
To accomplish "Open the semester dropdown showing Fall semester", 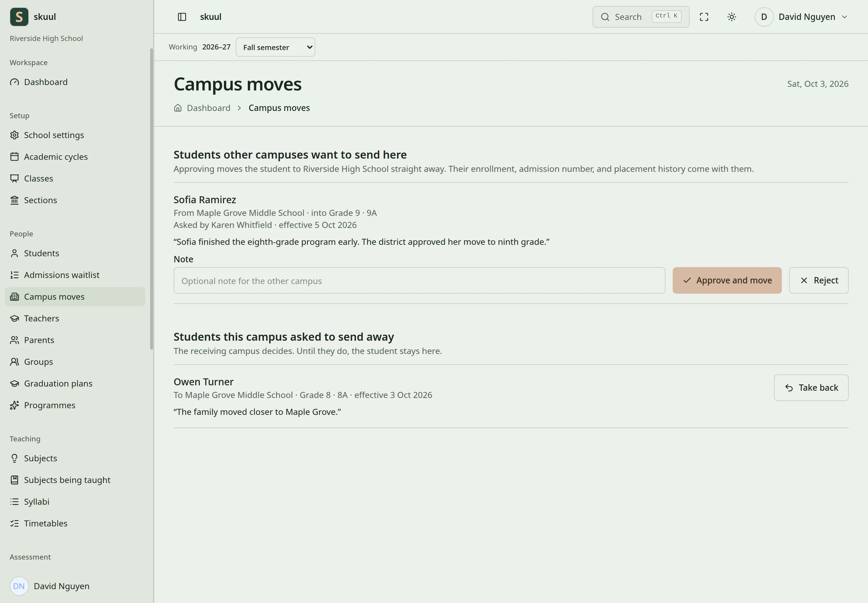I will coord(275,47).
